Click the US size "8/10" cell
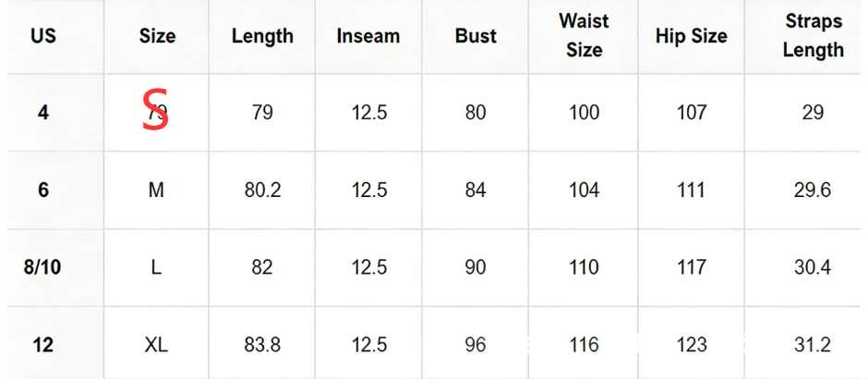The height and width of the screenshot is (380, 868). pos(43,267)
